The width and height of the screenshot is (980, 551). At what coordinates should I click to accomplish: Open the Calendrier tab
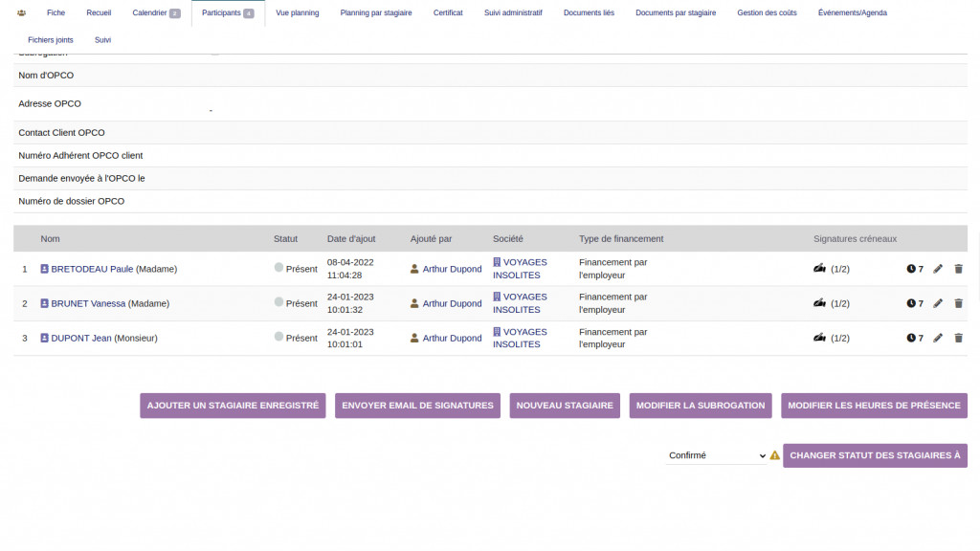click(156, 12)
